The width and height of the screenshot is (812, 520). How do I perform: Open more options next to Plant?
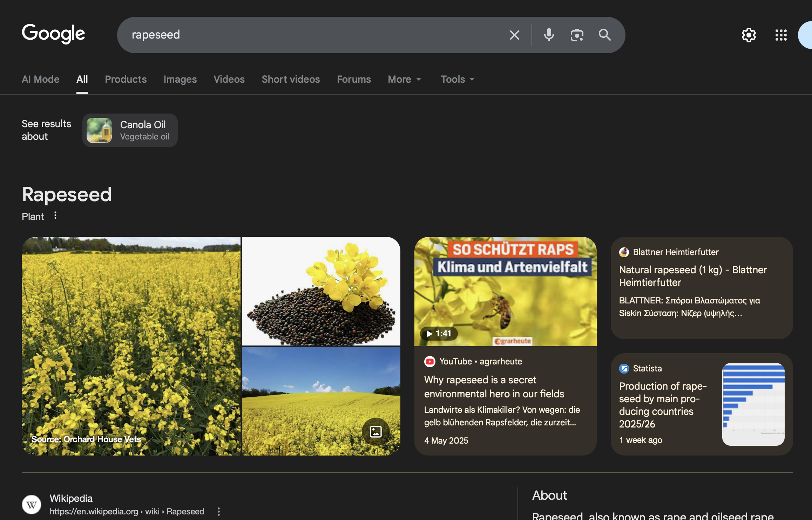click(x=55, y=215)
